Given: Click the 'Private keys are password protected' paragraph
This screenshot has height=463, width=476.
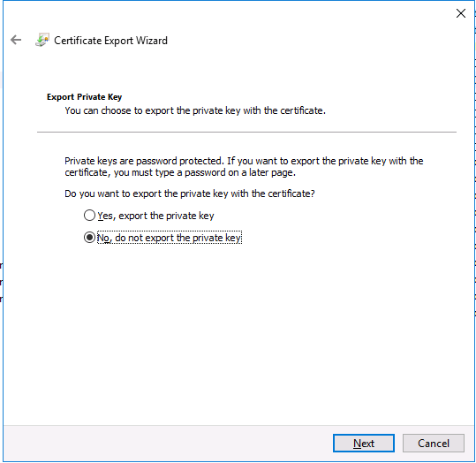Looking at the screenshot, I should (244, 166).
